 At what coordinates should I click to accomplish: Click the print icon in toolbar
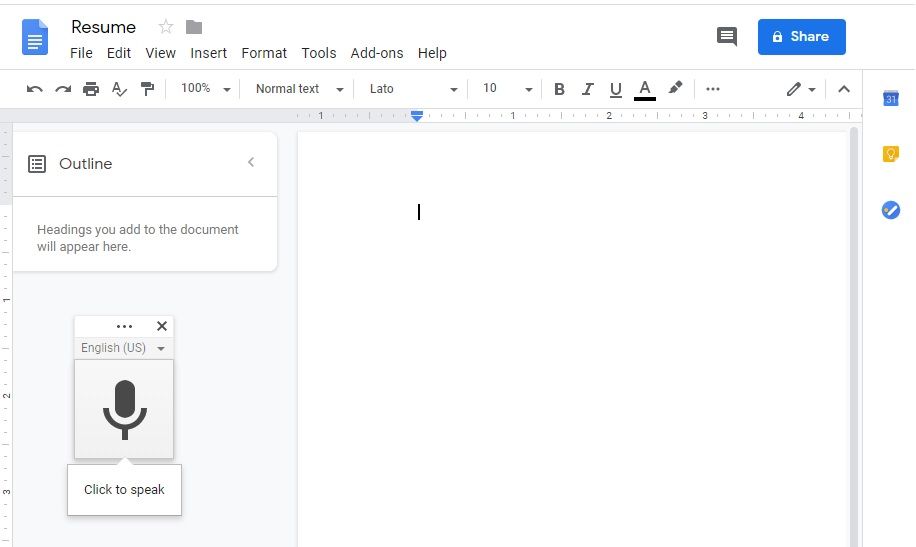point(91,89)
